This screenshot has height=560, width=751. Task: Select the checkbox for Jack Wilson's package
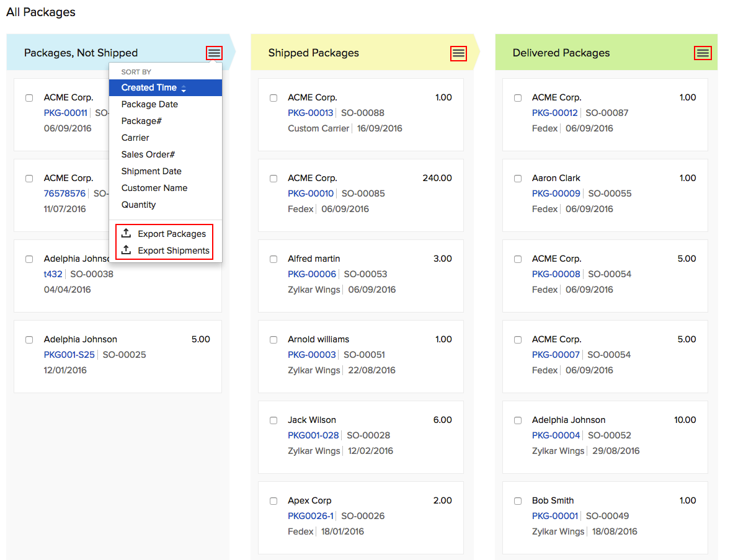(x=273, y=420)
